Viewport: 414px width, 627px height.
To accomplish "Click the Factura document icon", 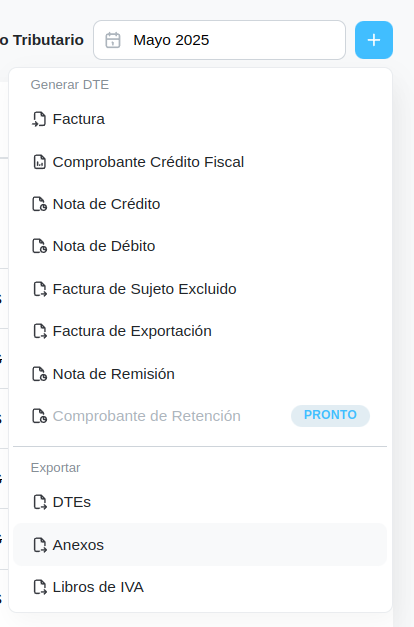I will click(x=39, y=119).
